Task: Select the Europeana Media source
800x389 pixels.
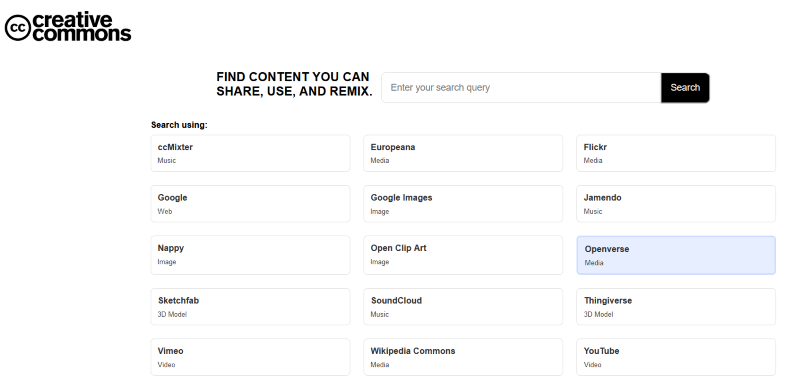Action: pyautogui.click(x=463, y=153)
